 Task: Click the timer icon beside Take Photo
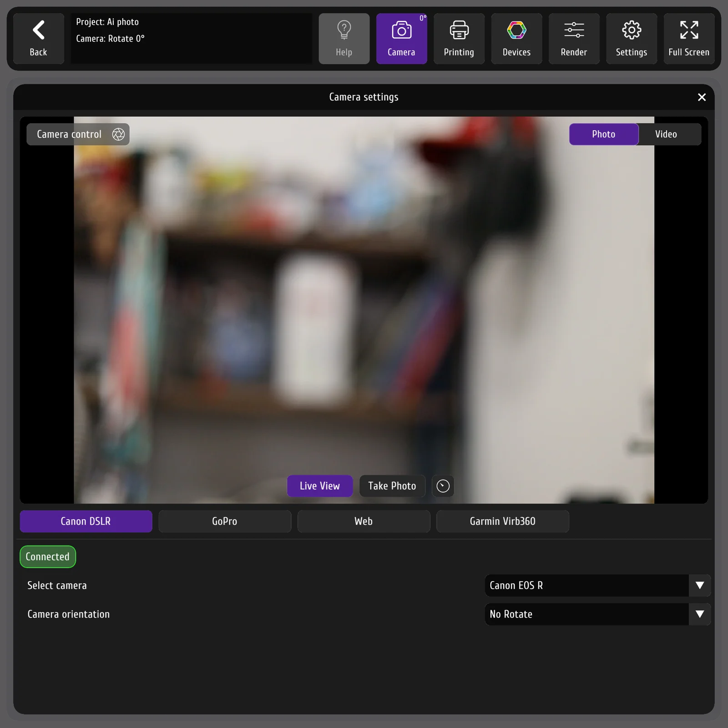pyautogui.click(x=443, y=486)
